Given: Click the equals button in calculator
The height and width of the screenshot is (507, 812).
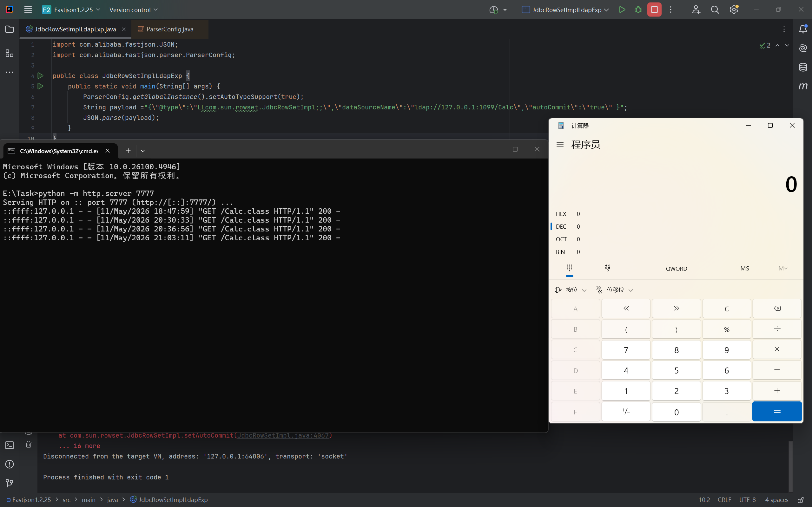Looking at the screenshot, I should coord(777,412).
